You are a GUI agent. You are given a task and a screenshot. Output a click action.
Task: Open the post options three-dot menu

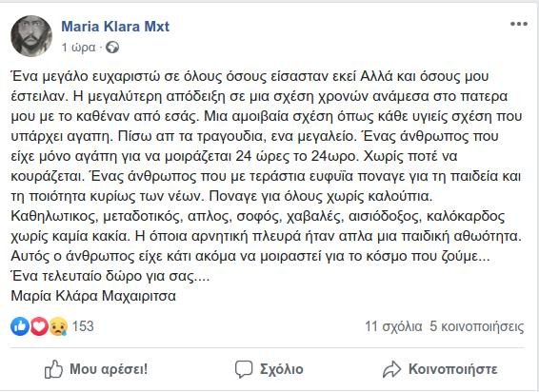click(518, 24)
